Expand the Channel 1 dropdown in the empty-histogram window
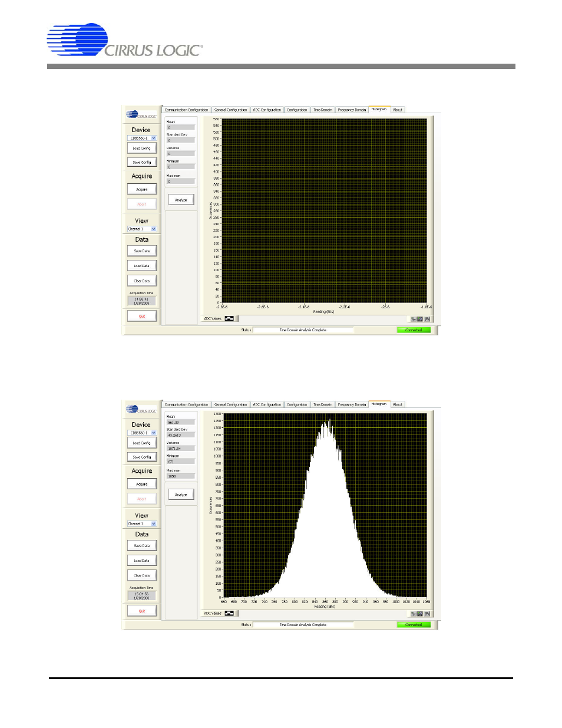 tap(154, 229)
